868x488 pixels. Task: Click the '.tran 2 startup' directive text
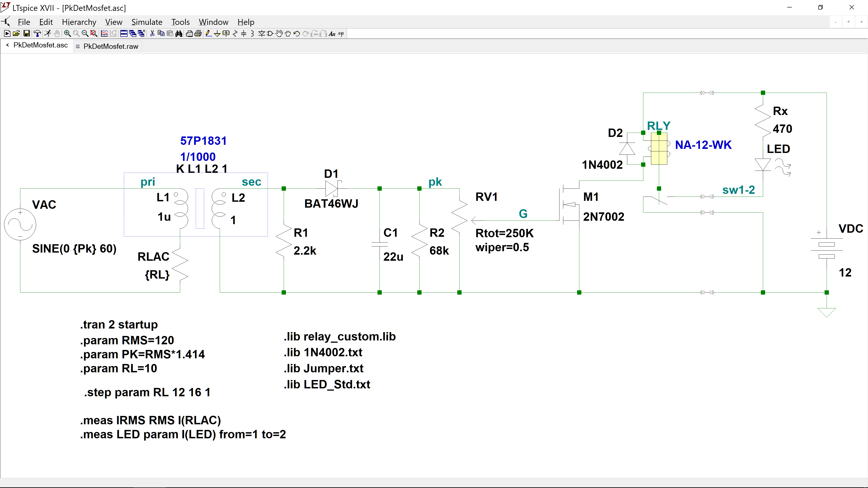[x=119, y=324]
